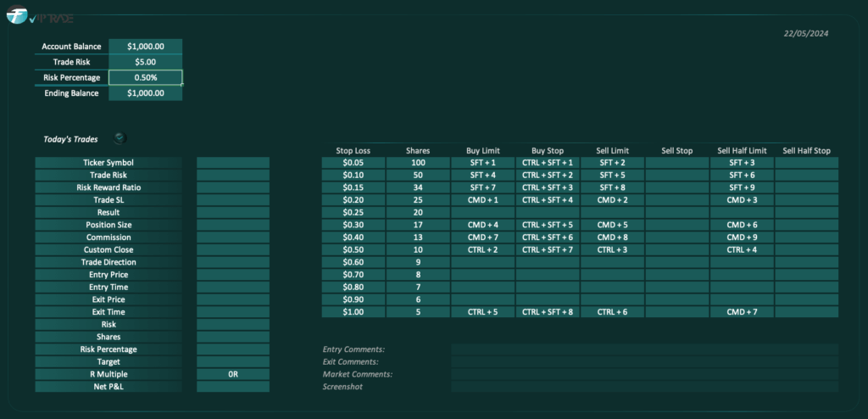This screenshot has height=419, width=868.
Task: Click the round icon beside Today's Trades
Action: coord(120,138)
